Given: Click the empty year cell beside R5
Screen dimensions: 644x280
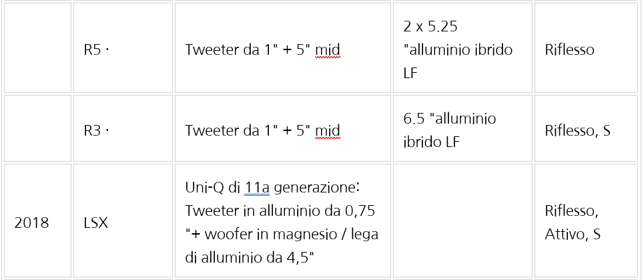Looking at the screenshot, I should tap(38, 47).
